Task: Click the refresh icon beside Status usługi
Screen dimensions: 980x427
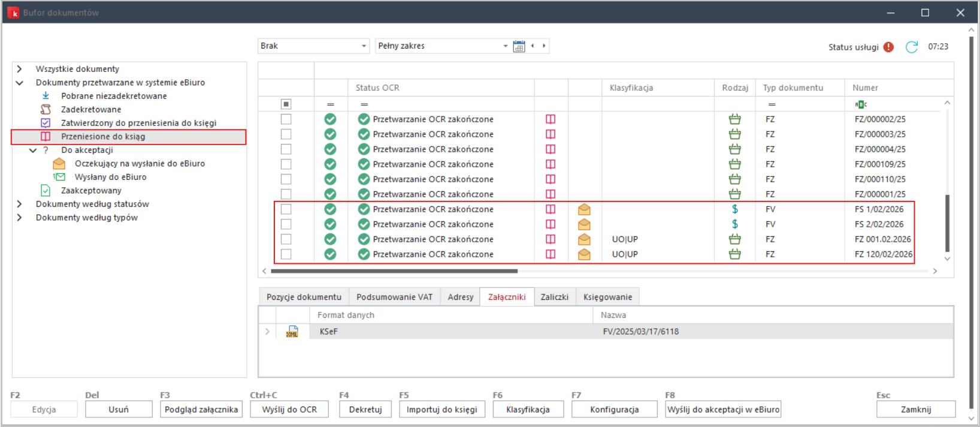Action: (x=911, y=47)
